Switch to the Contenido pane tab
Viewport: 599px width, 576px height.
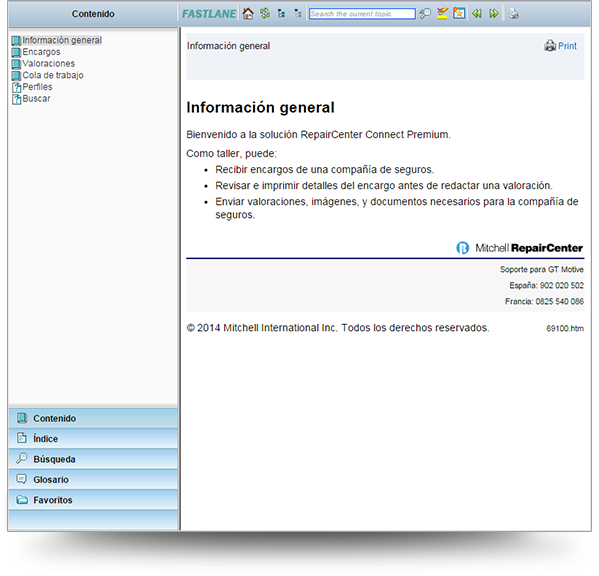(93, 418)
